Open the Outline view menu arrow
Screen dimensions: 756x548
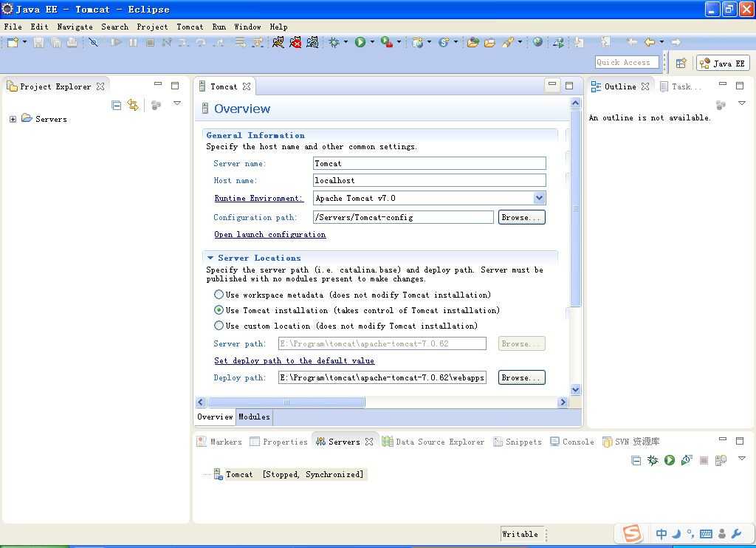(741, 103)
